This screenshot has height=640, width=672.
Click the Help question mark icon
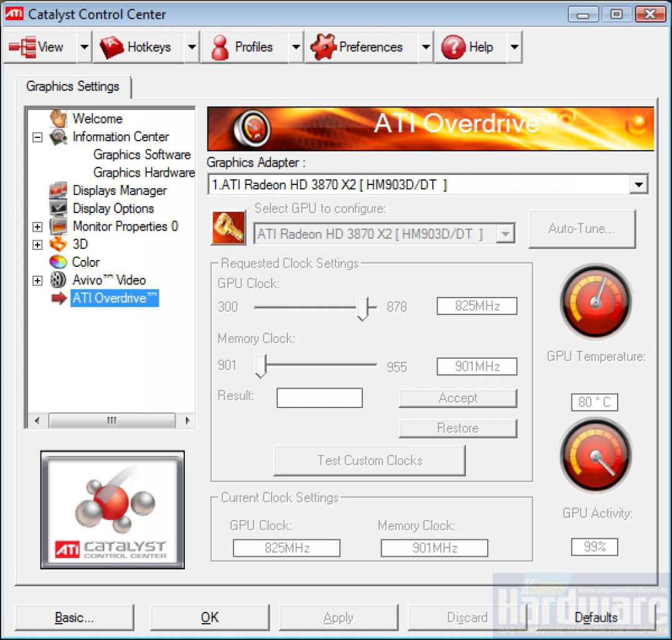(x=453, y=47)
